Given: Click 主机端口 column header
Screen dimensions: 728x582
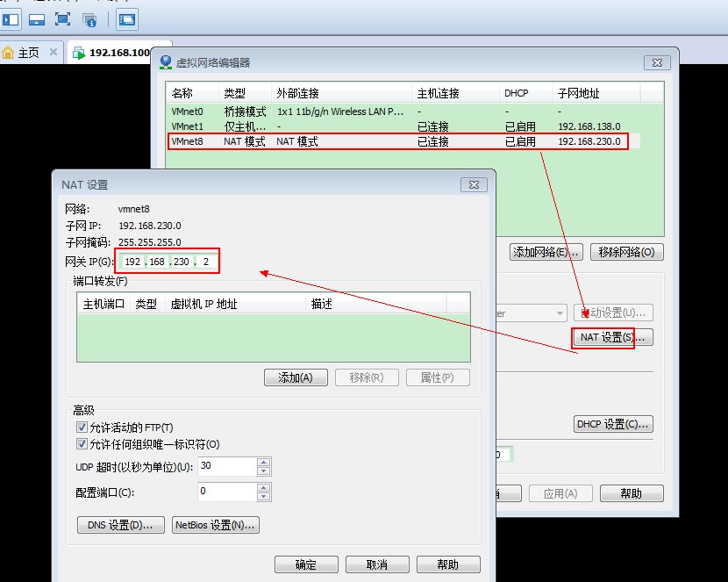Looking at the screenshot, I should point(103,304).
